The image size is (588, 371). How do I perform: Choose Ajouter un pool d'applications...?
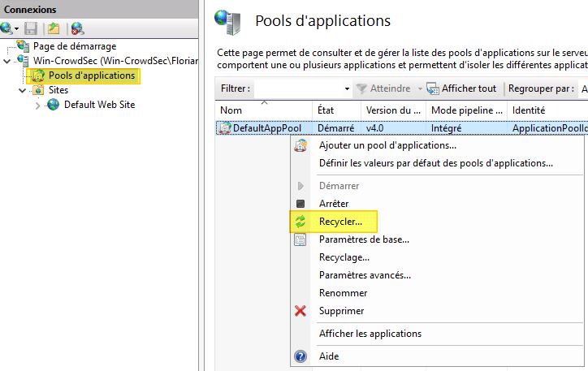[387, 145]
